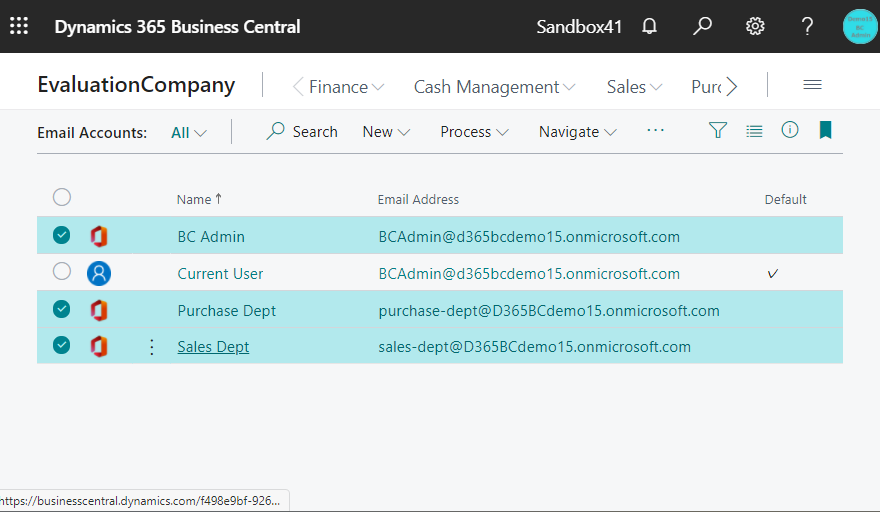Select the Current User row checkbox
The width and height of the screenshot is (880, 512).
pyautogui.click(x=62, y=271)
